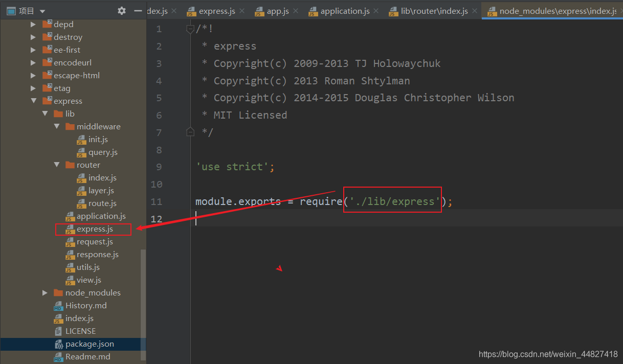Open index.js under router folder
Viewport: 623px width, 364px height.
[x=102, y=177]
